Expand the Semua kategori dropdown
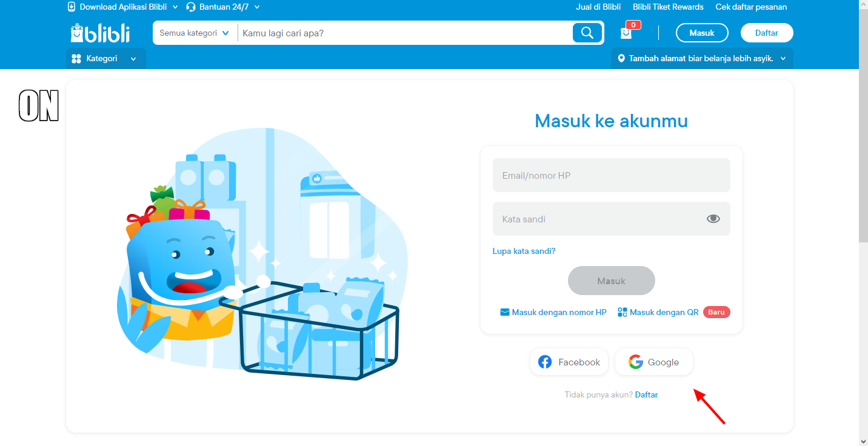868x446 pixels. click(194, 33)
